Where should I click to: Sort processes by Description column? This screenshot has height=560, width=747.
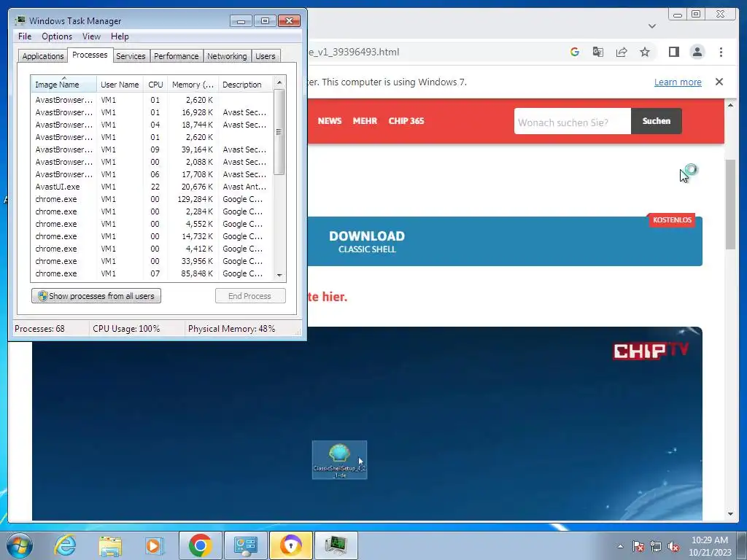click(x=246, y=85)
